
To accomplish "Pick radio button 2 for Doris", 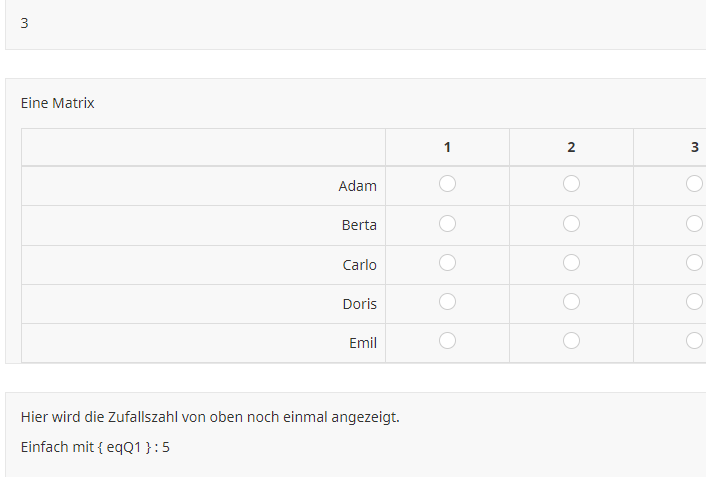I will [x=571, y=302].
